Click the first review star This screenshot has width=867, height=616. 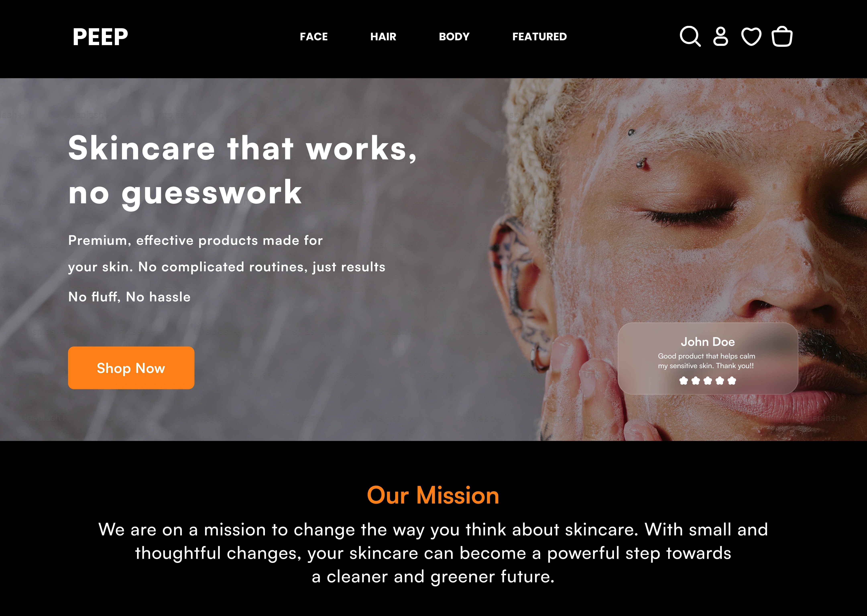click(684, 380)
